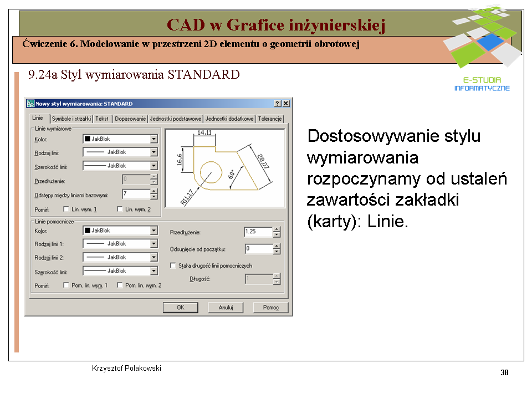532x399 pixels.
Task: Open Szerokość linii dropdown under Linie pomocnicze
Action: (x=154, y=271)
